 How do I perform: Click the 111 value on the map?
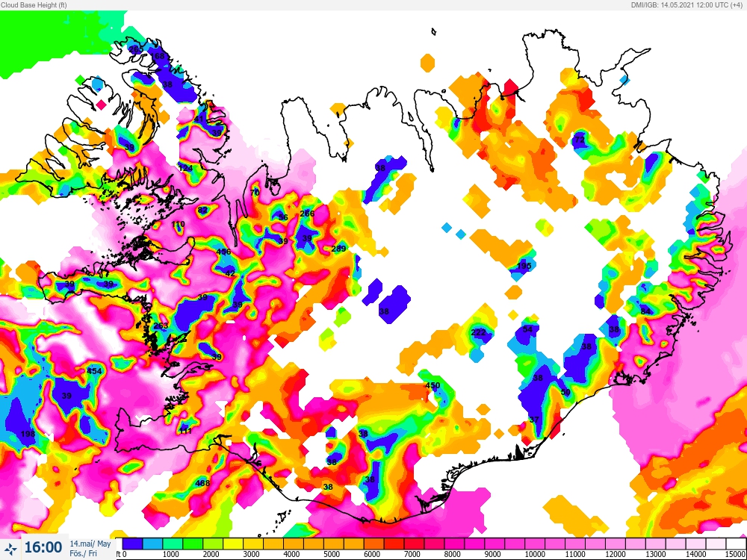185,431
